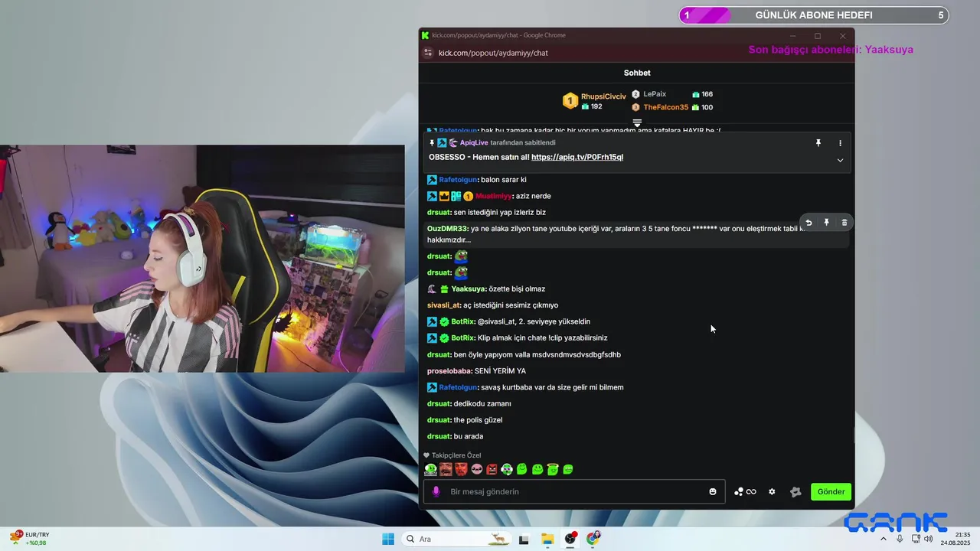Click BotRix on the level-up message
The image size is (980, 551).
point(463,321)
